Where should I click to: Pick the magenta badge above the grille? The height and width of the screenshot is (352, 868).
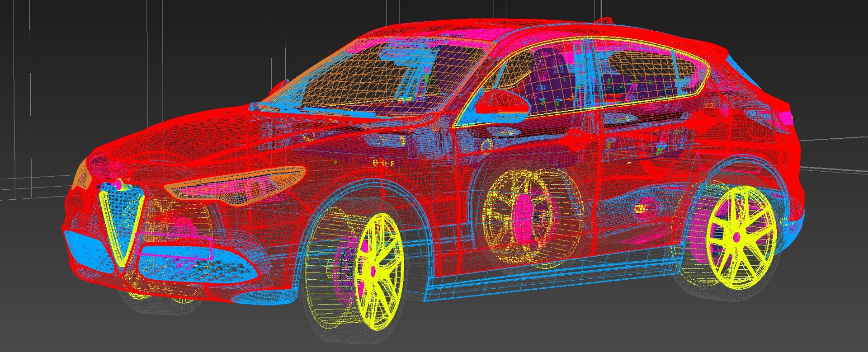(x=119, y=184)
